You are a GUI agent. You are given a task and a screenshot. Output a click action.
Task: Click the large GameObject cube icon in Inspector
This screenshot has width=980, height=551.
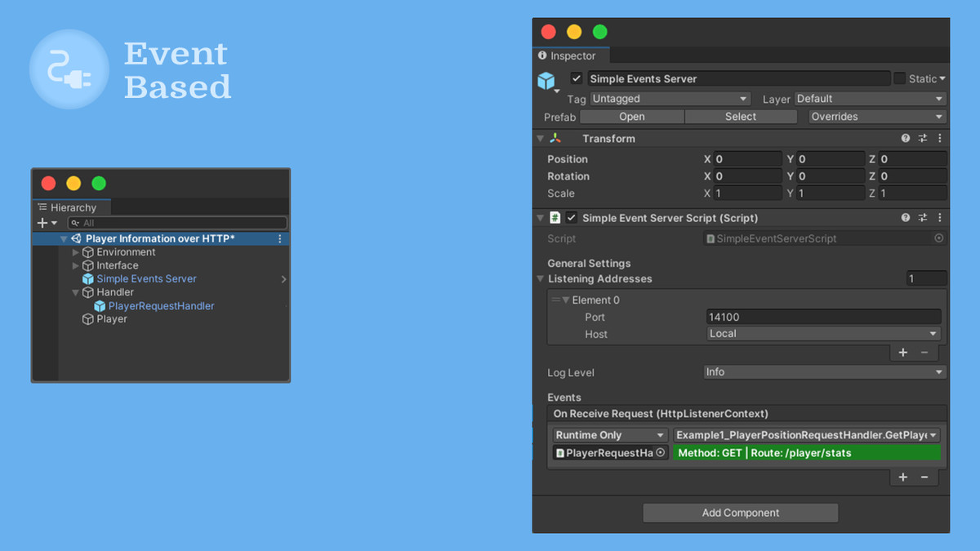(x=546, y=81)
